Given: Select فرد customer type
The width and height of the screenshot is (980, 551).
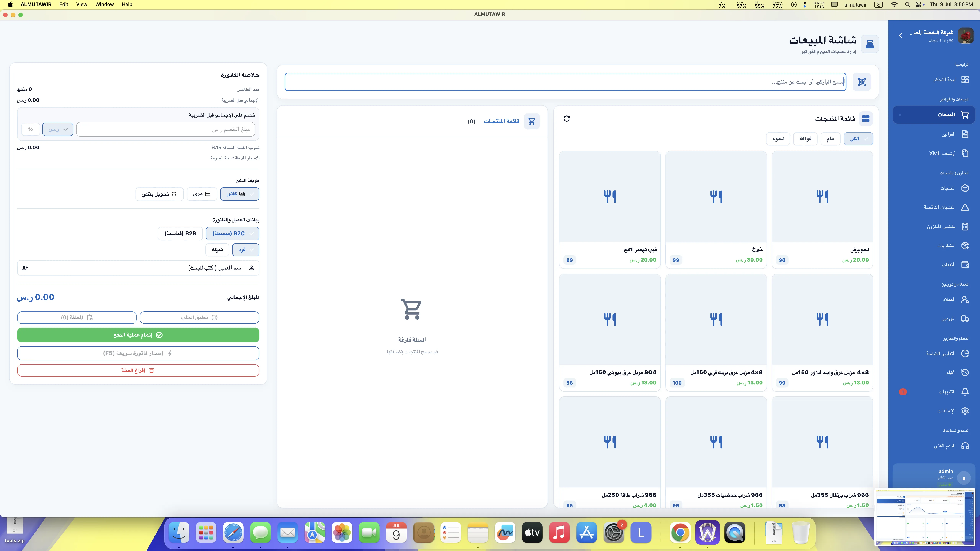Looking at the screenshot, I should coord(246,250).
